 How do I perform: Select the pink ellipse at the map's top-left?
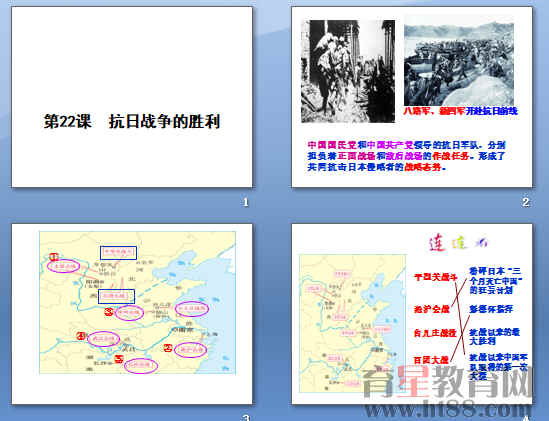[64, 267]
